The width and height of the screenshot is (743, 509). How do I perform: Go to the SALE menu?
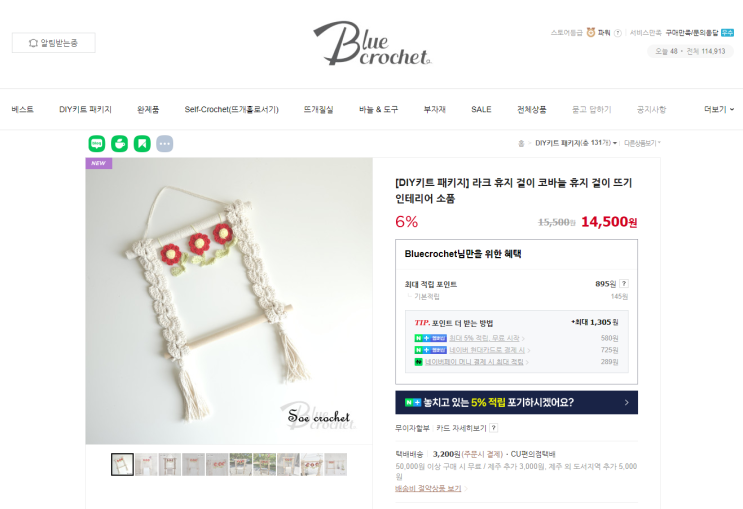(481, 109)
